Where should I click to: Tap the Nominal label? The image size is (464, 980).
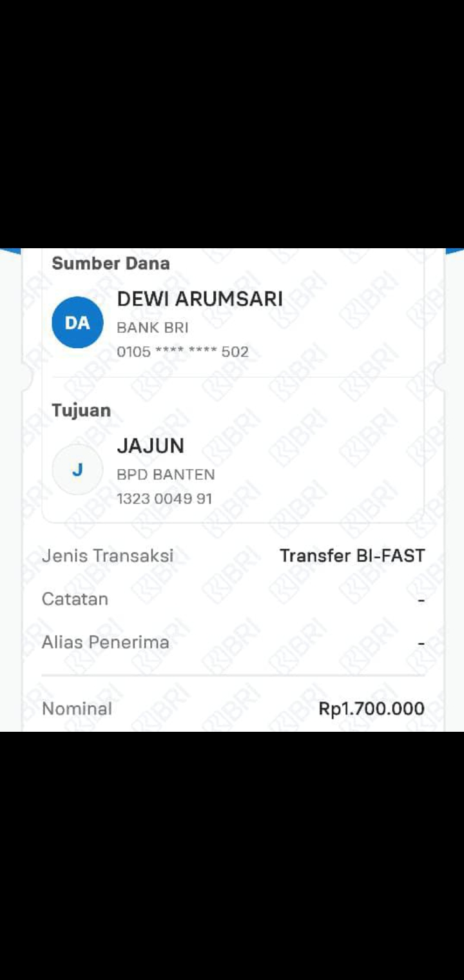77,709
